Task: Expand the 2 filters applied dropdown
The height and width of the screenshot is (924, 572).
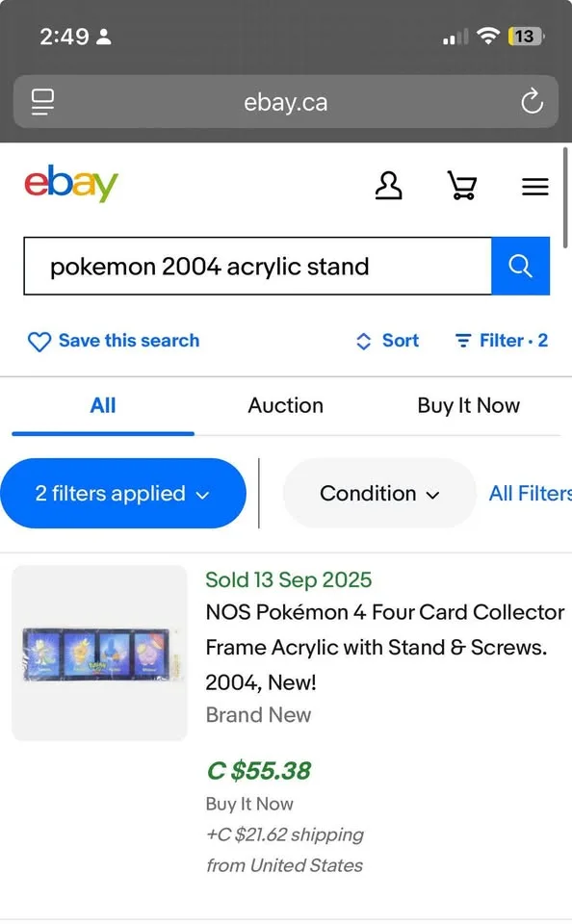Action: 123,493
